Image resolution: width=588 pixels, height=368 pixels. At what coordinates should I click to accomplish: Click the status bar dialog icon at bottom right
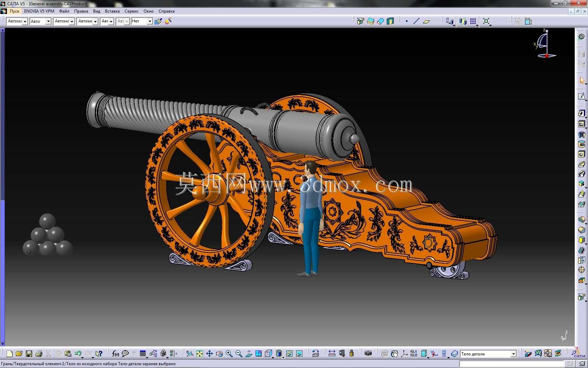(581, 364)
